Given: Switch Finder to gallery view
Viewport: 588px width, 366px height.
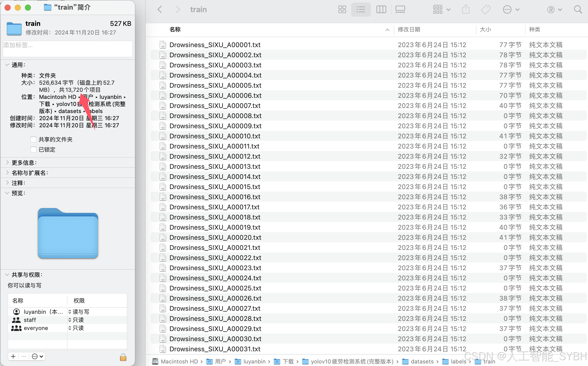Looking at the screenshot, I should [400, 10].
